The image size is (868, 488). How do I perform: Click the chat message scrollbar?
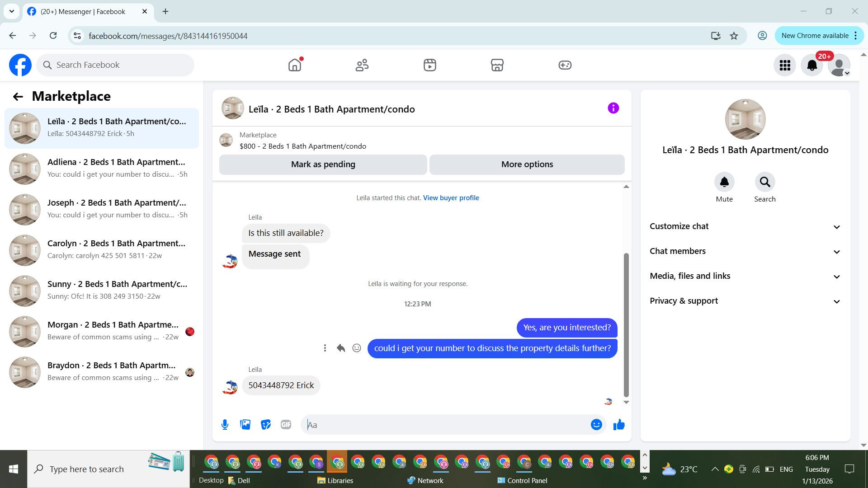626,324
